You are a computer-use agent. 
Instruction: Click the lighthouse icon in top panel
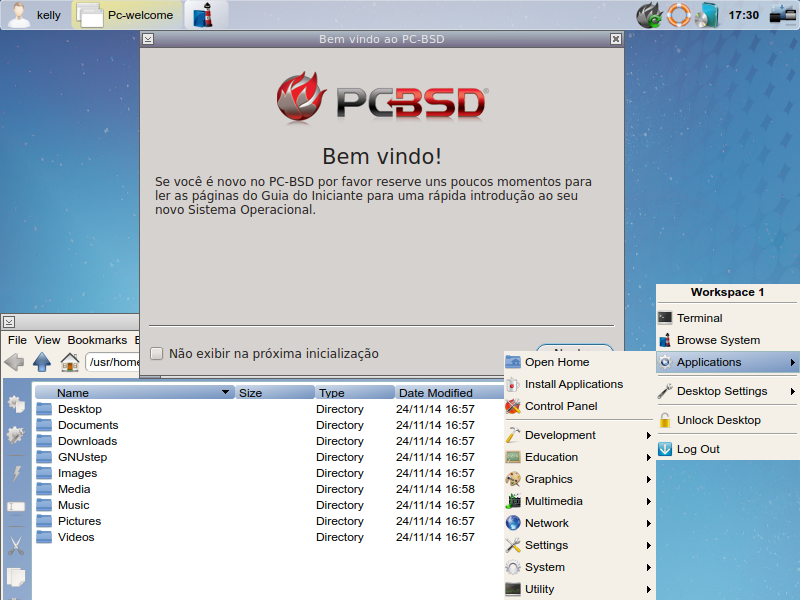[x=204, y=15]
